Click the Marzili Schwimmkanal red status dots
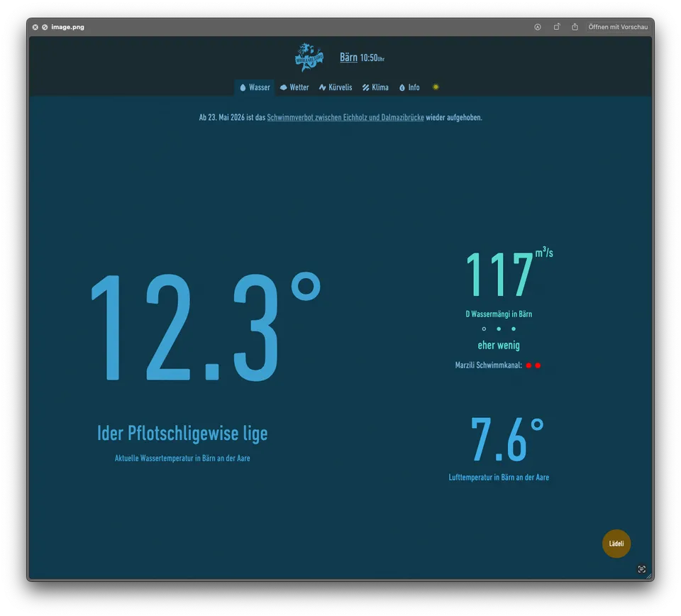This screenshot has height=616, width=681. point(533,365)
